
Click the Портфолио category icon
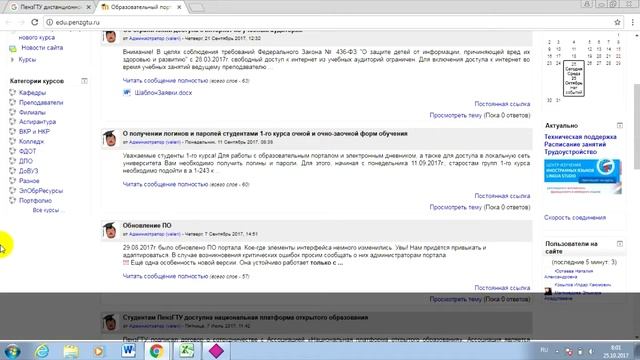[x=13, y=200]
